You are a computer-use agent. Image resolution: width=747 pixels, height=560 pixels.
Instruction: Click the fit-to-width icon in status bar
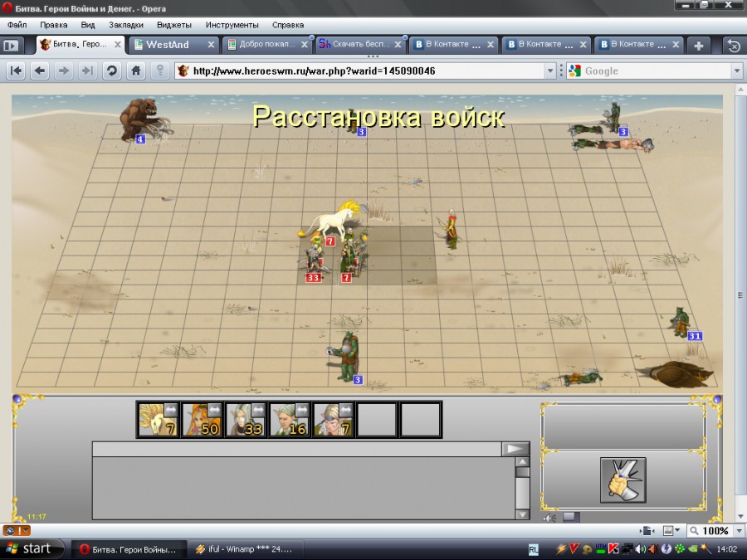[647, 530]
